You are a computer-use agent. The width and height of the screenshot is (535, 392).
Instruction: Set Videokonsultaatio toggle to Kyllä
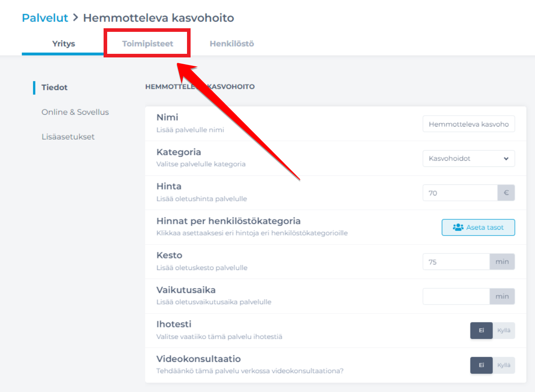click(504, 365)
